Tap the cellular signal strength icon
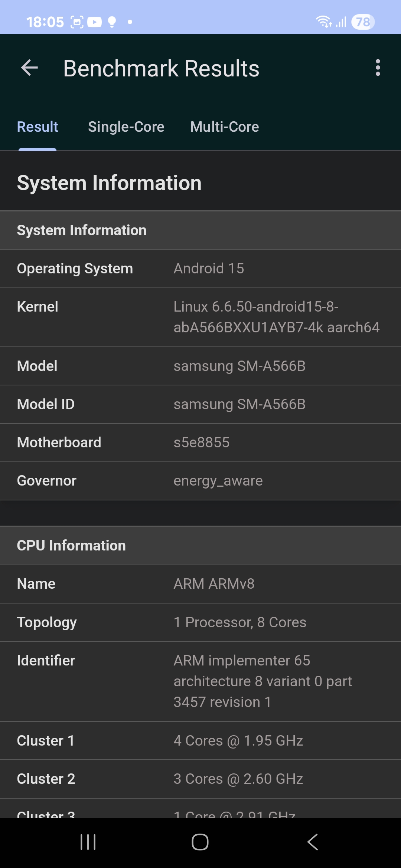 (341, 22)
